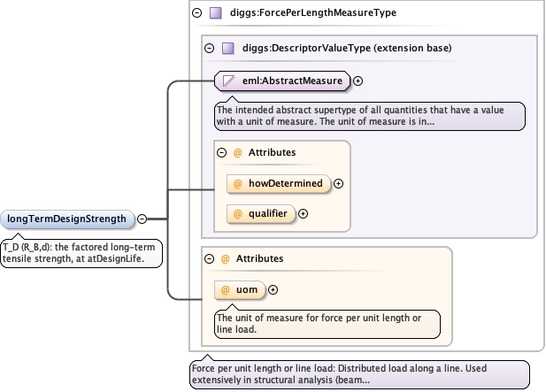This screenshot has width=546, height=392.
Task: Expand the uom attribute
Action: [x=273, y=289]
